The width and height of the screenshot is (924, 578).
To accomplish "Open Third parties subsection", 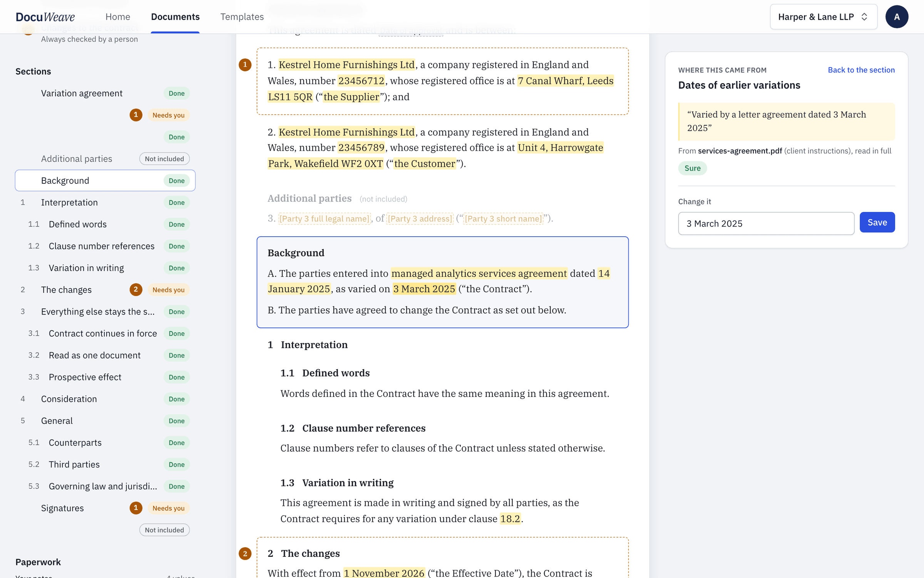I will [105, 464].
